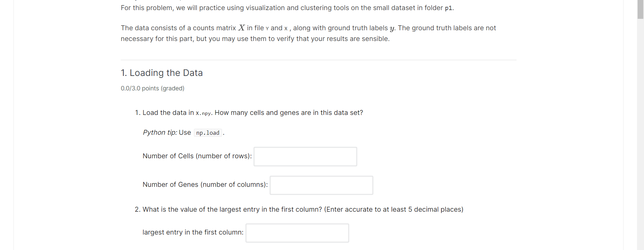Click the vertical scrollbar thumb

pyautogui.click(x=640, y=9)
